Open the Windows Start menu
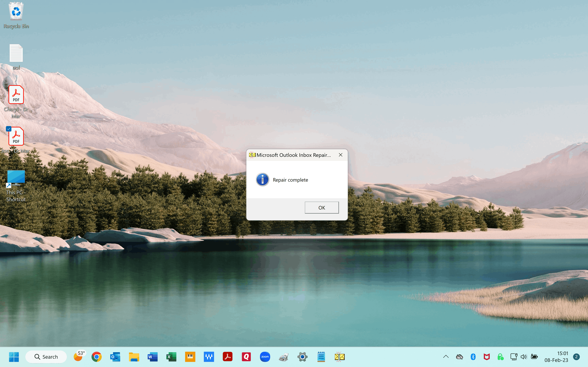 point(14,357)
